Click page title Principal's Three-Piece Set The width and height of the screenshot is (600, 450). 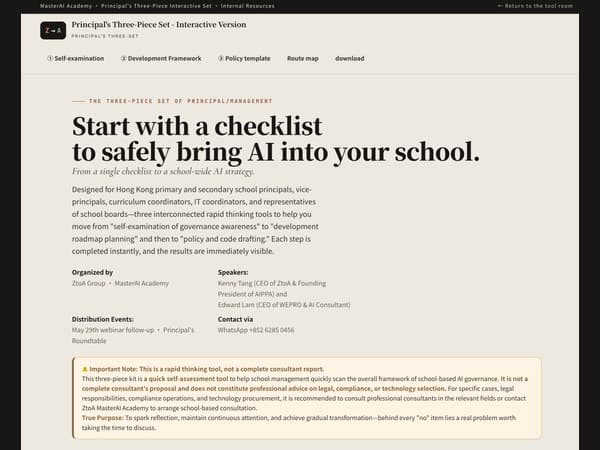159,24
